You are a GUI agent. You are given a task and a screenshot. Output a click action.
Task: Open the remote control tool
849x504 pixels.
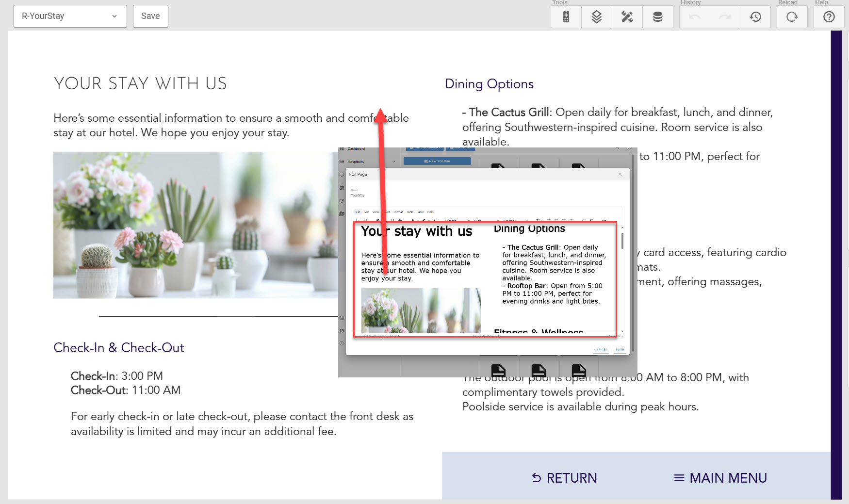566,17
